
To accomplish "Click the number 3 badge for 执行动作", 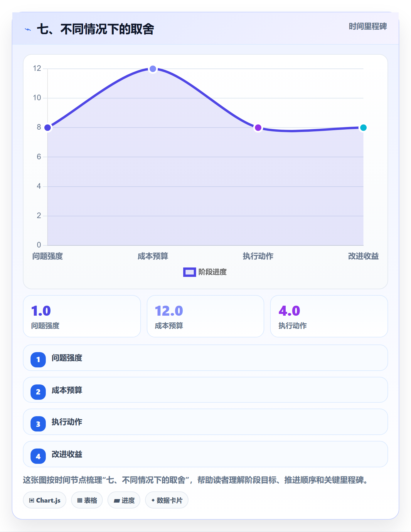I will pos(38,424).
